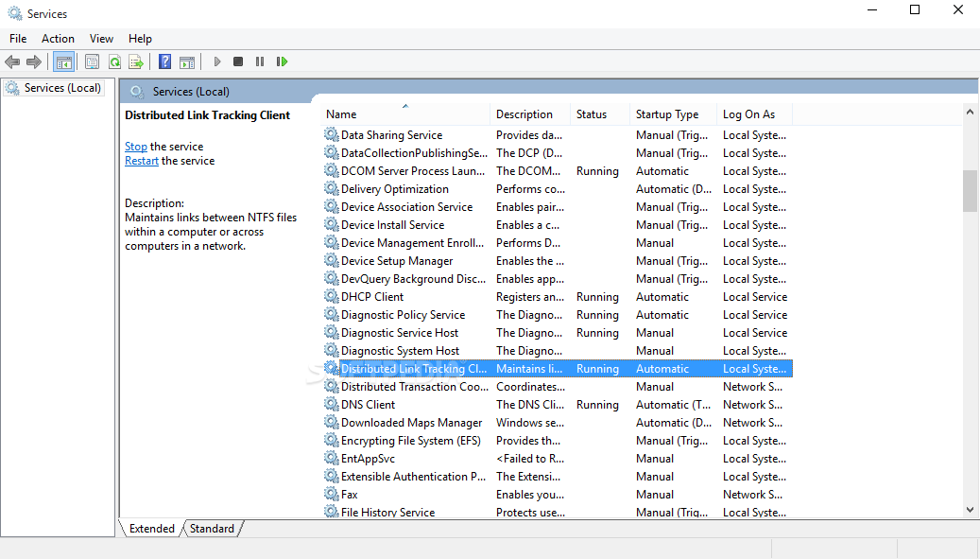Screen dimensions: 980x559
Task: Open the Properties toolbar icon
Action: pyautogui.click(x=92, y=61)
